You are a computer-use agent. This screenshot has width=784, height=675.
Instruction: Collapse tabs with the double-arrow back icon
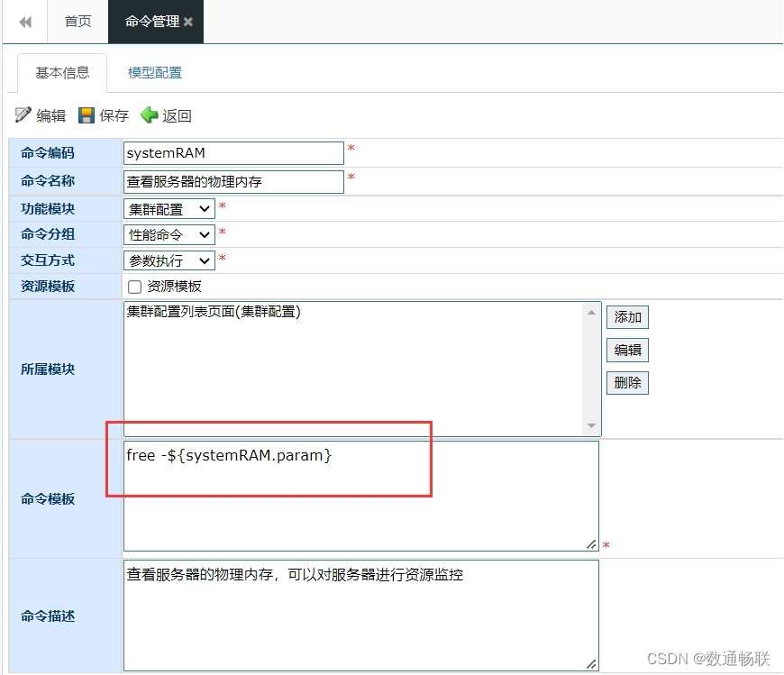click(25, 22)
